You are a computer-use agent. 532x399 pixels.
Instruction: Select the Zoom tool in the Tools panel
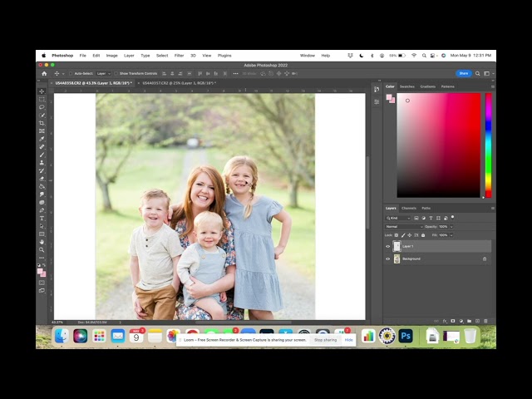42,250
